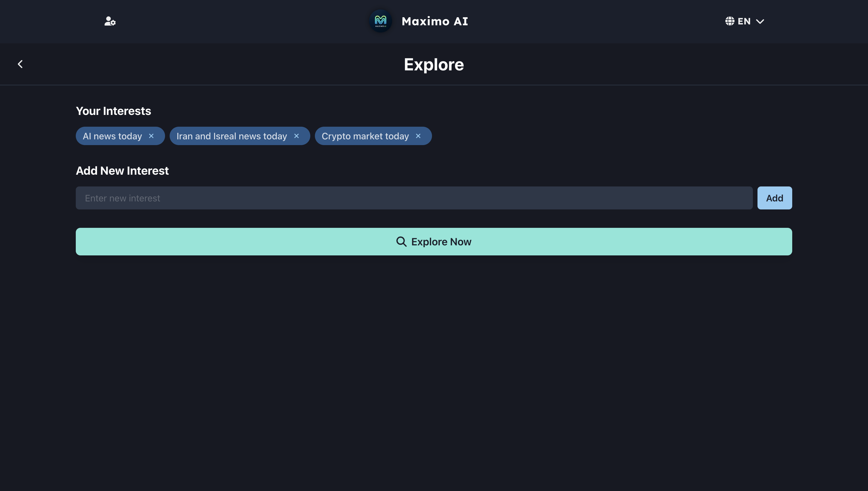Image resolution: width=868 pixels, height=491 pixels.
Task: Select the Crypto market today chip
Action: click(x=365, y=136)
